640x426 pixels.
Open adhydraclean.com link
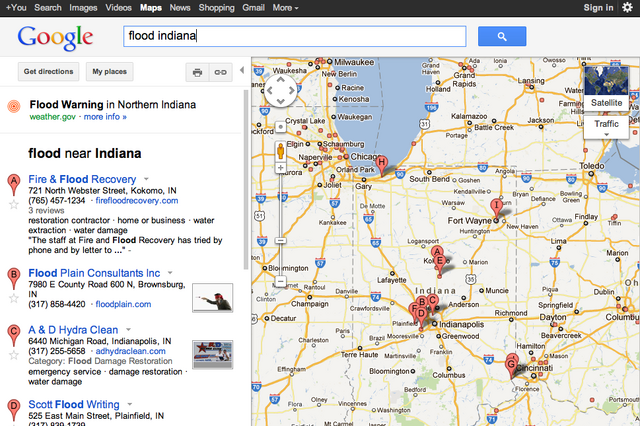coord(131,351)
